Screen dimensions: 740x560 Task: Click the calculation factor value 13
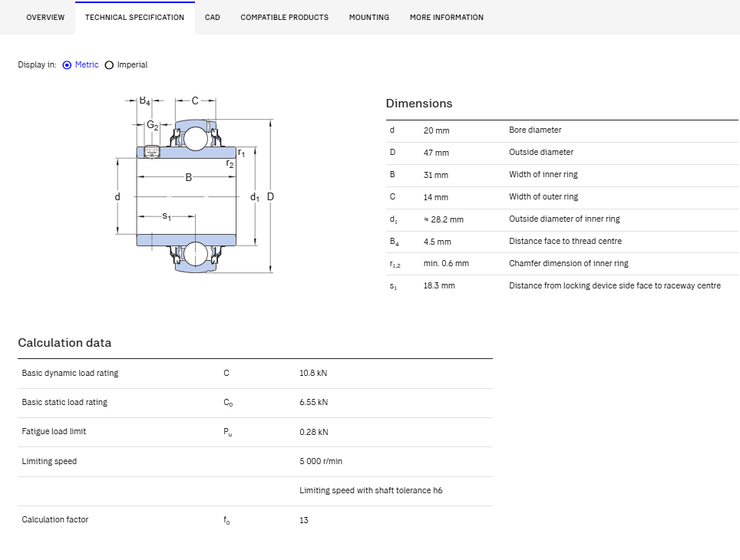coord(303,520)
